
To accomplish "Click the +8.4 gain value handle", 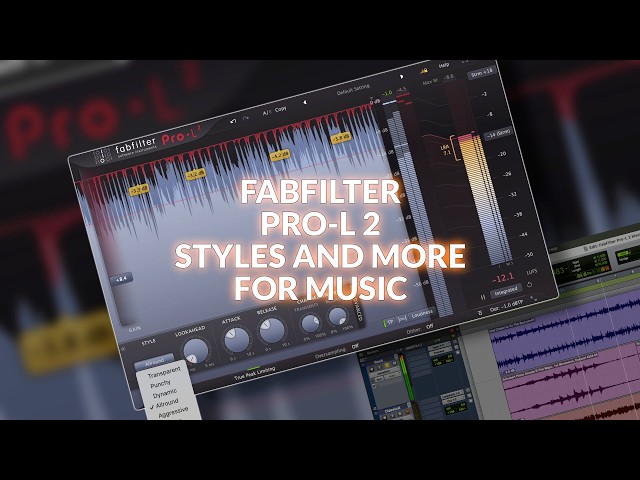I will 122,280.
